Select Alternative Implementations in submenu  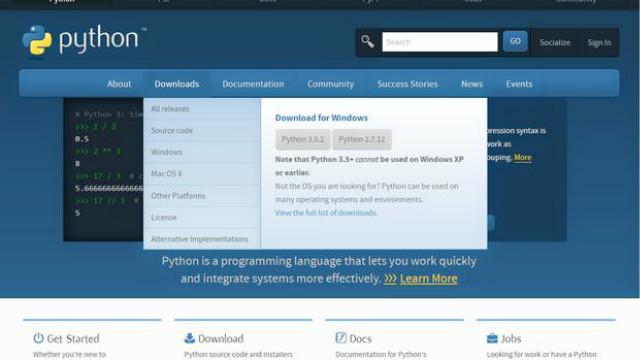(202, 239)
